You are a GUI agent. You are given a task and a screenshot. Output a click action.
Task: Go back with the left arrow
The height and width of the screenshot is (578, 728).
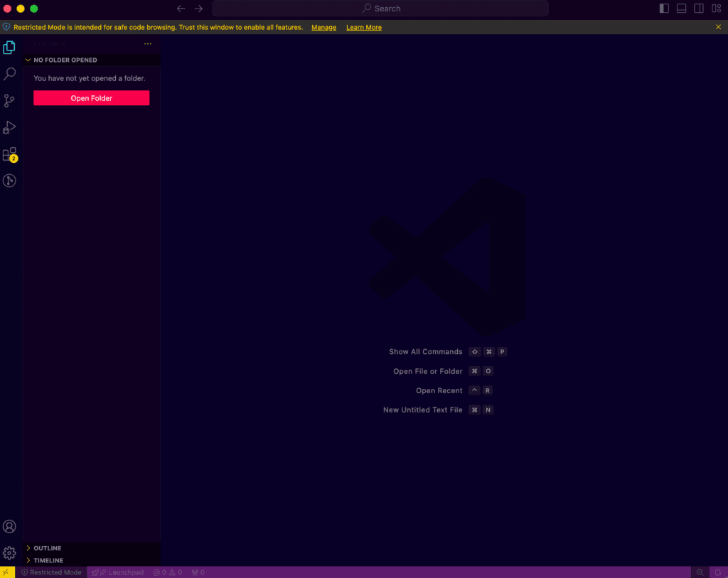(181, 9)
